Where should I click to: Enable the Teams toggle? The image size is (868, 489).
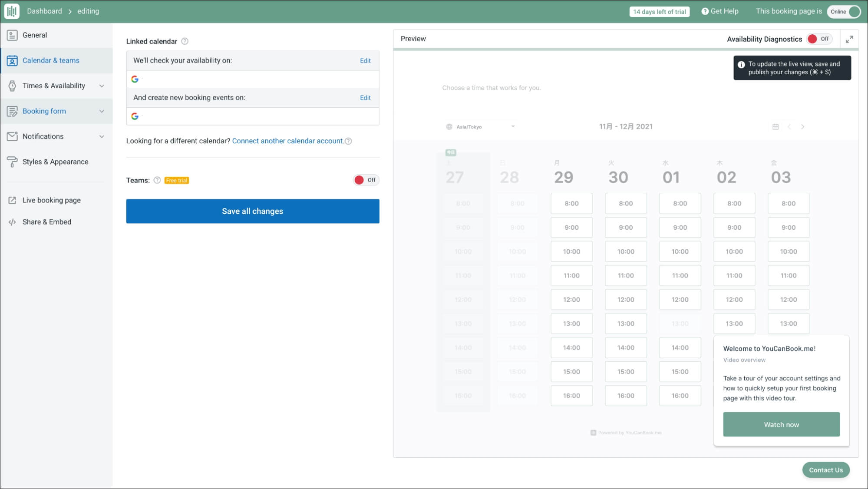coord(366,180)
